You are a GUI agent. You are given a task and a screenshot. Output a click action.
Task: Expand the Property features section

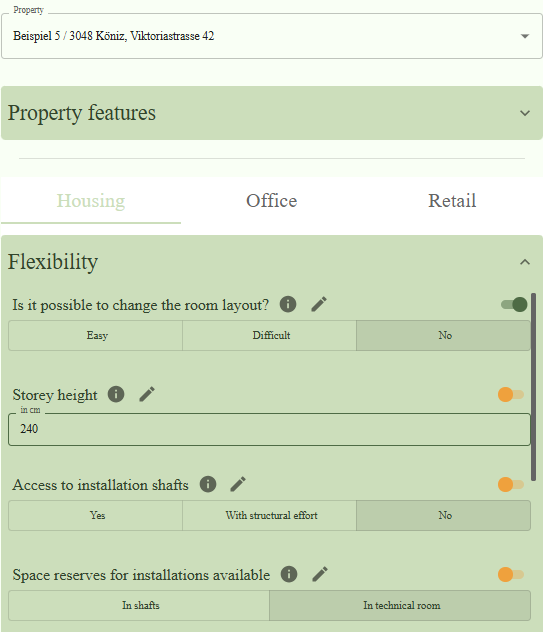(x=272, y=113)
